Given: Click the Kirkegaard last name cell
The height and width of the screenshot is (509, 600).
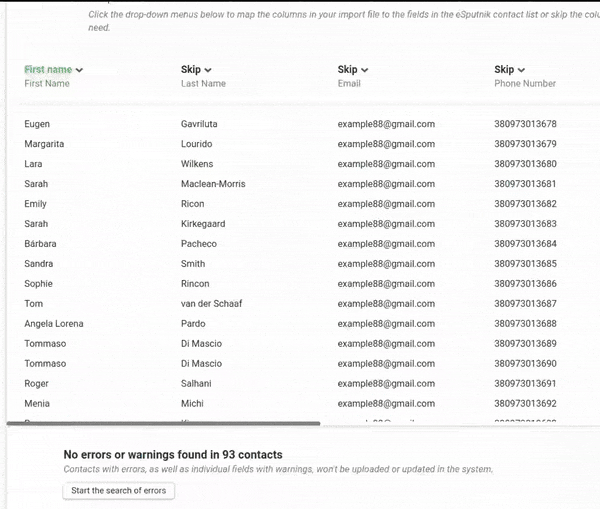Looking at the screenshot, I should tap(206, 224).
